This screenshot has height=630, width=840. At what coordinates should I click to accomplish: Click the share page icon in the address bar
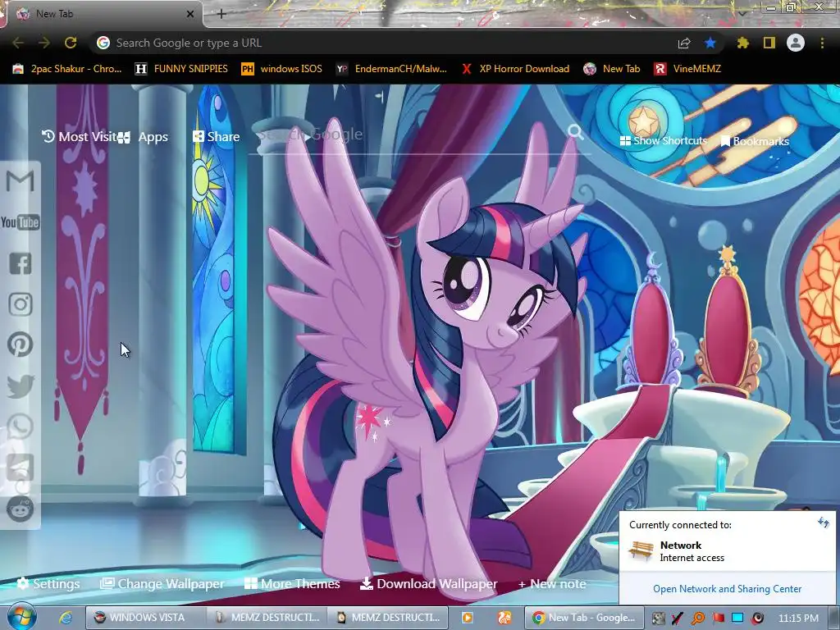pos(684,43)
